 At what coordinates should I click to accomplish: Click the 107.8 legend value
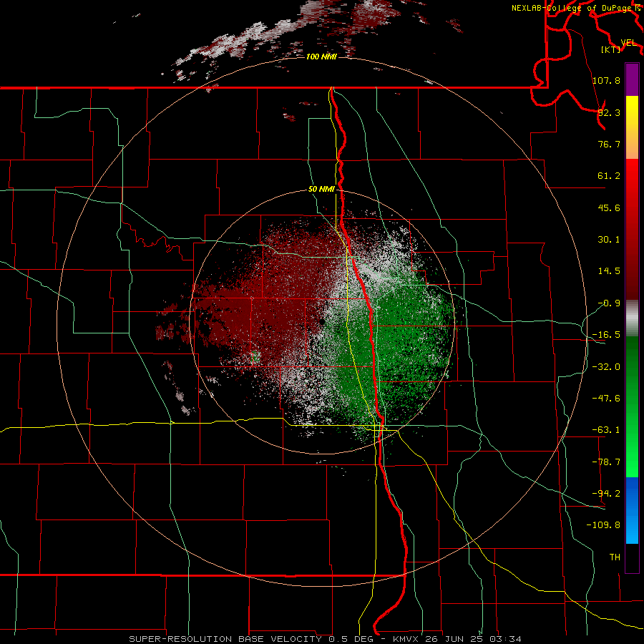click(606, 80)
